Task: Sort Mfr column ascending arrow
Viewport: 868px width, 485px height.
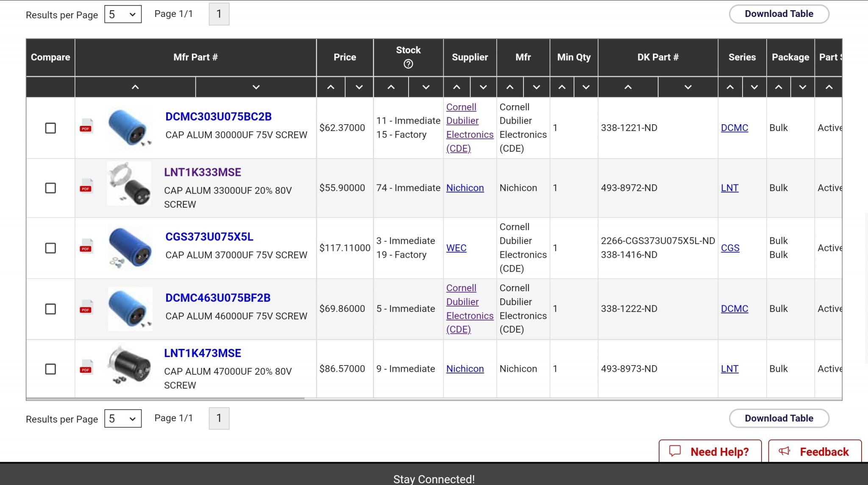Action: tap(510, 87)
